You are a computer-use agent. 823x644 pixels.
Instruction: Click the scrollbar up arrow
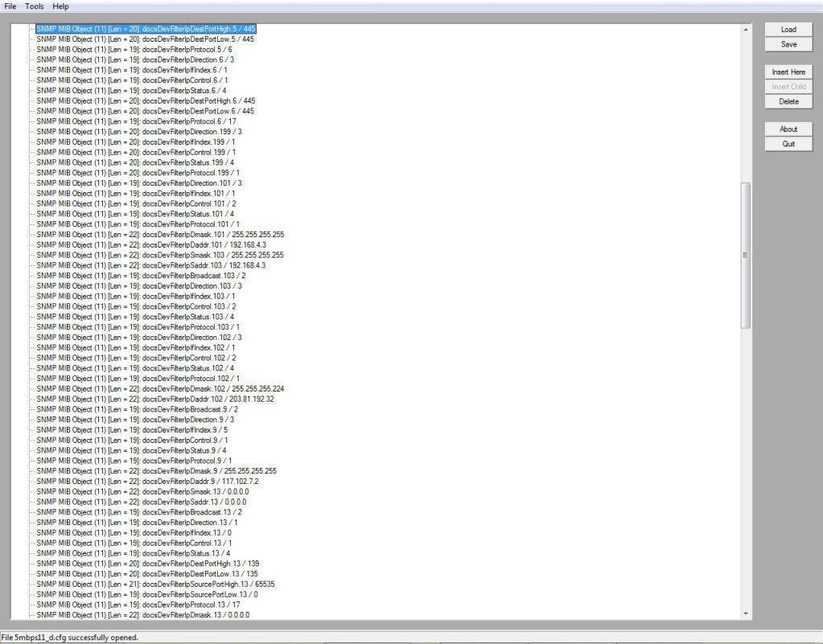pos(745,30)
